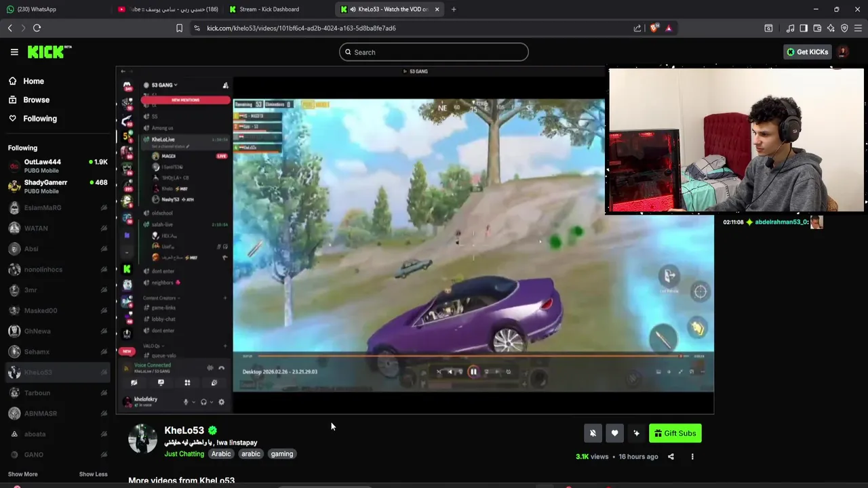Go back in browser history
The image size is (868, 488).
[9, 28]
